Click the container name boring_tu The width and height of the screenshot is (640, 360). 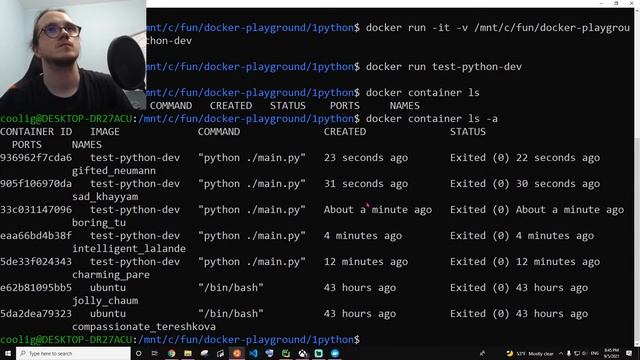coord(99,223)
